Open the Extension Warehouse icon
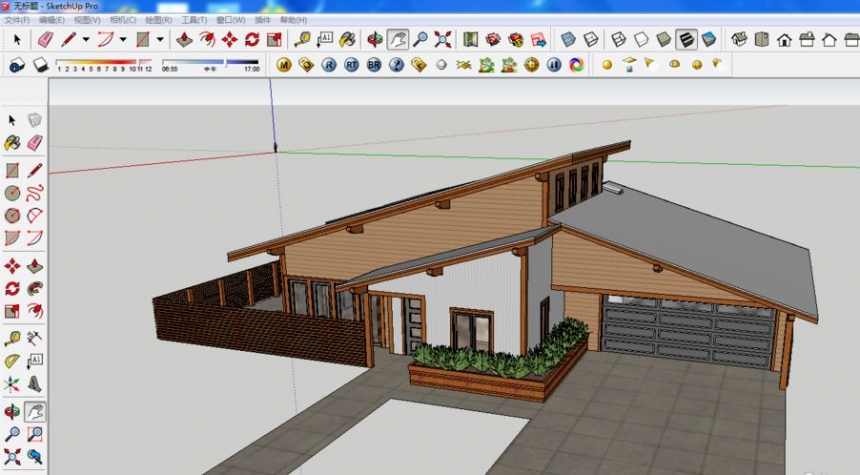Viewport: 860px width, 475px height. (x=516, y=39)
